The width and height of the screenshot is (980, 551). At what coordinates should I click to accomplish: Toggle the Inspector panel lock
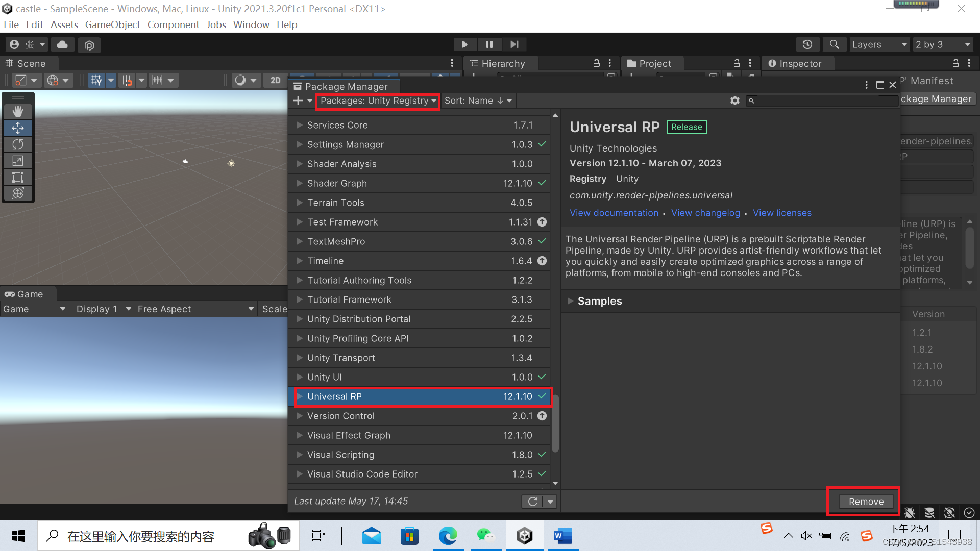click(x=955, y=63)
